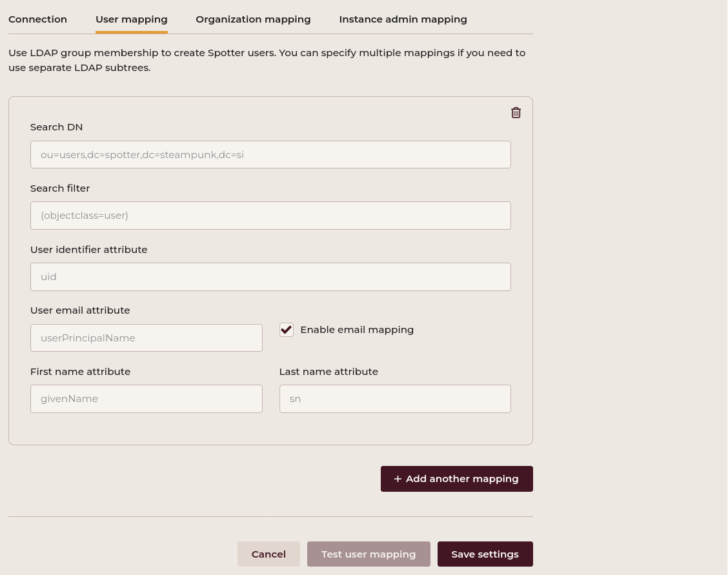
Task: Click the Enable email mapping label
Action: [x=357, y=330]
